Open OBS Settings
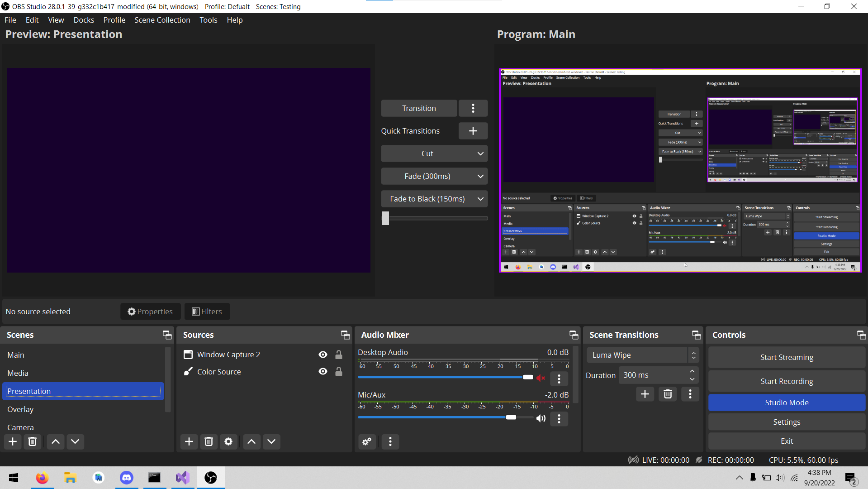 click(787, 422)
